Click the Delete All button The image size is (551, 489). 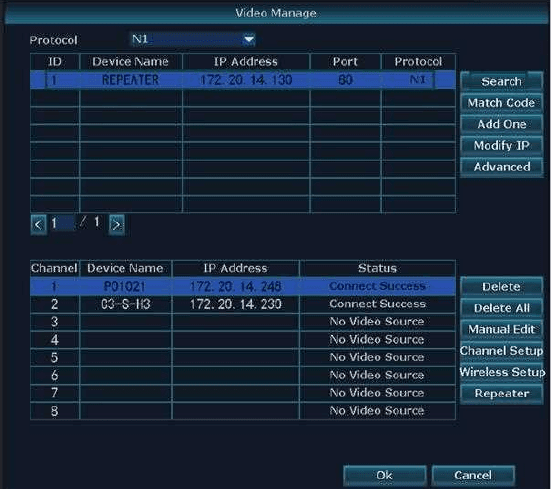pos(501,308)
